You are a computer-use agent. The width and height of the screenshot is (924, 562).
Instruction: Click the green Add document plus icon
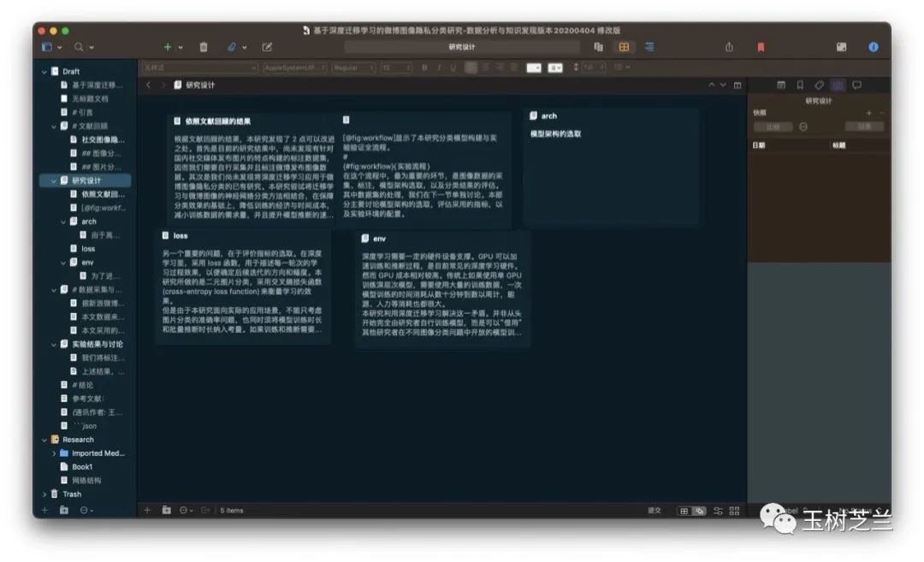click(168, 47)
